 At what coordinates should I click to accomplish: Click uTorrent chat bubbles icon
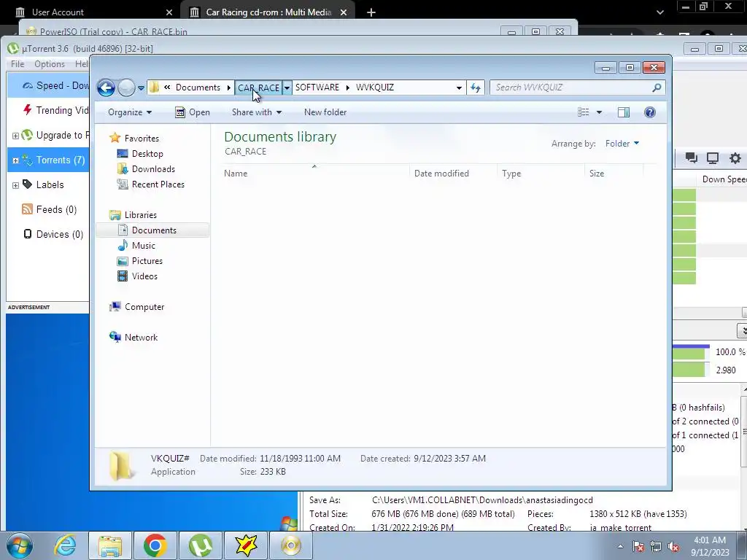pos(692,158)
